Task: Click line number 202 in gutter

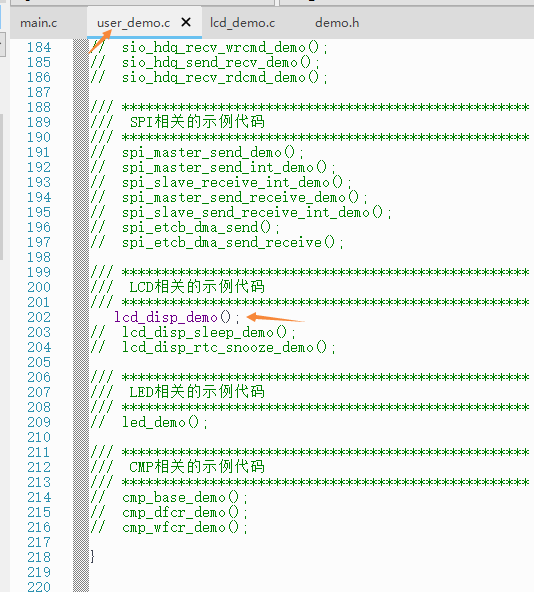Action: tap(39, 317)
